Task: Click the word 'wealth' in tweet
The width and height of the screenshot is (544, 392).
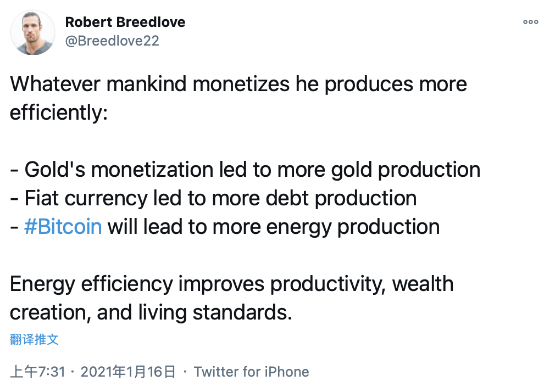Action: click(423, 284)
